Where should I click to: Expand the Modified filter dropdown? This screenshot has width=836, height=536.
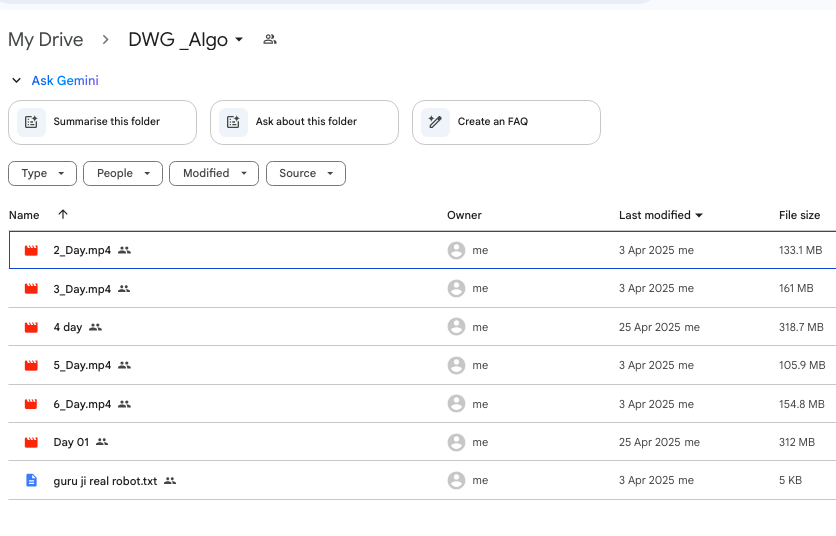point(214,173)
